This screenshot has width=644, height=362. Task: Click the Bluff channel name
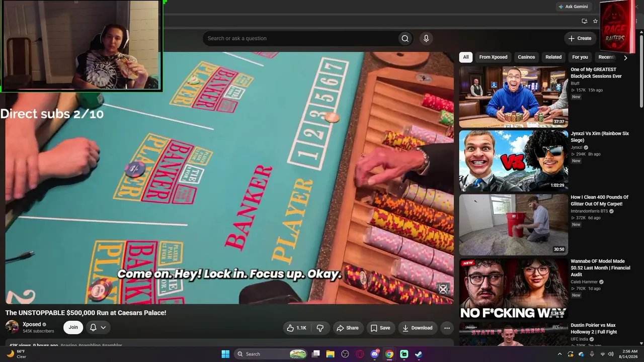575,83
